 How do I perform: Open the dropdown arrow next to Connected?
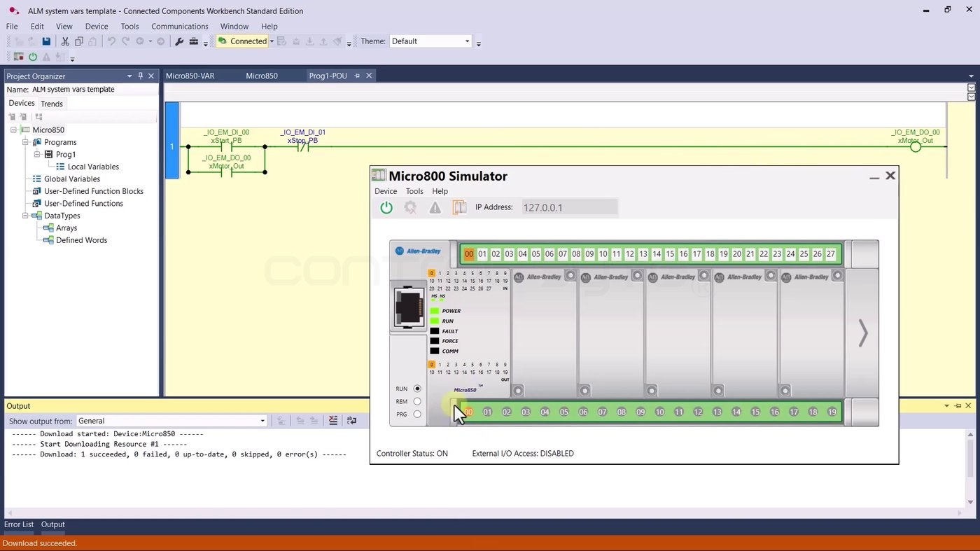point(272,41)
